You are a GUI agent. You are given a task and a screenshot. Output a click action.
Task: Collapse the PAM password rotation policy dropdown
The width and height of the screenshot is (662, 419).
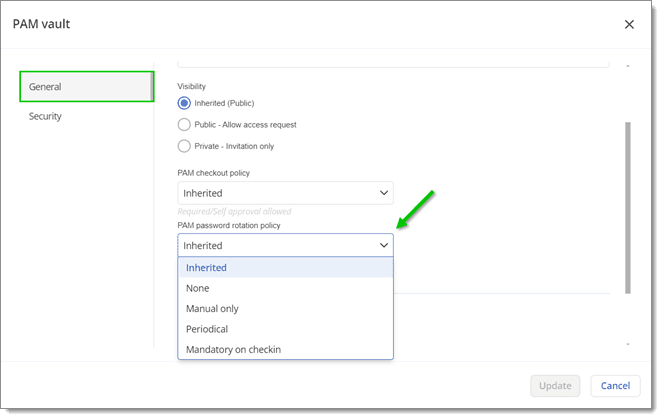tap(285, 245)
